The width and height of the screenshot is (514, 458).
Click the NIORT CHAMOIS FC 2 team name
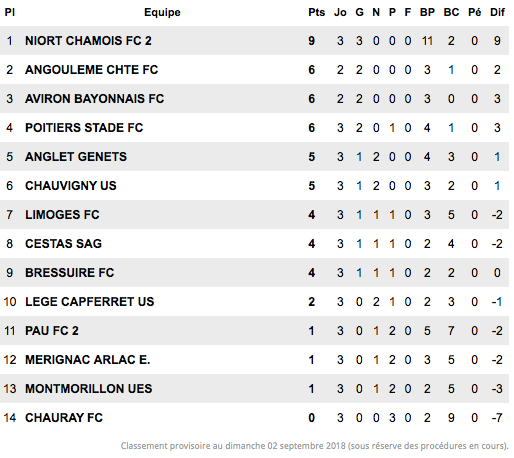(x=88, y=41)
